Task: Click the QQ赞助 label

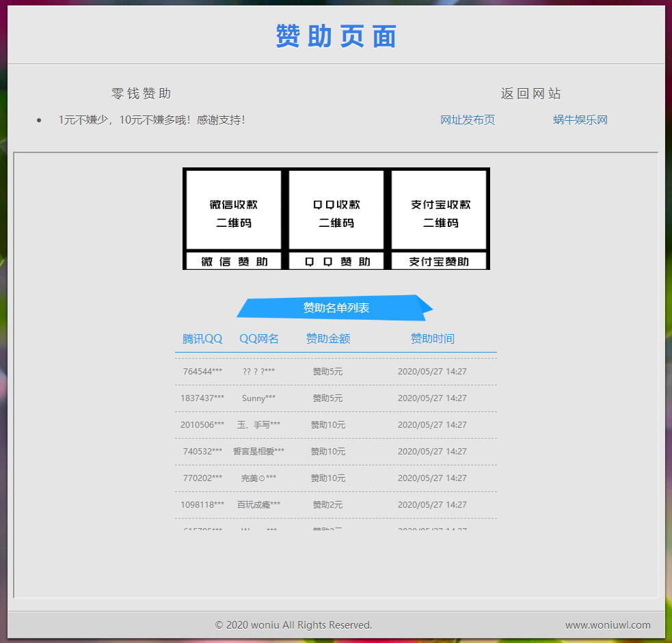Action: point(336,261)
